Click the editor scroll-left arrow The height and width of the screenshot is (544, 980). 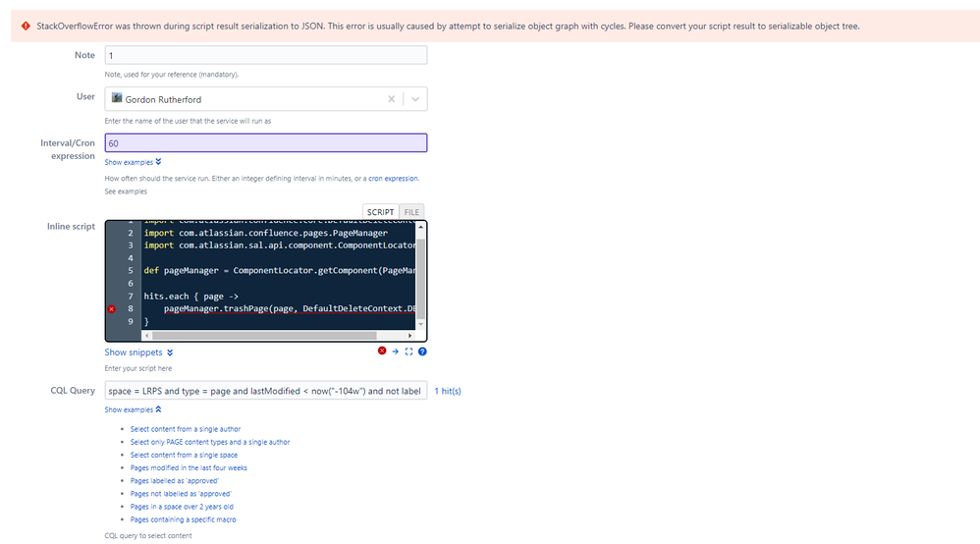click(x=147, y=335)
